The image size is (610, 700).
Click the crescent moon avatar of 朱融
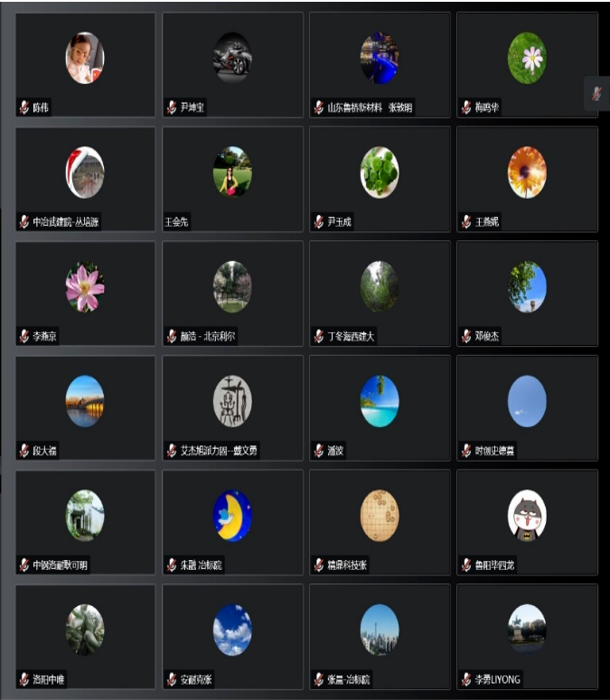point(232,516)
